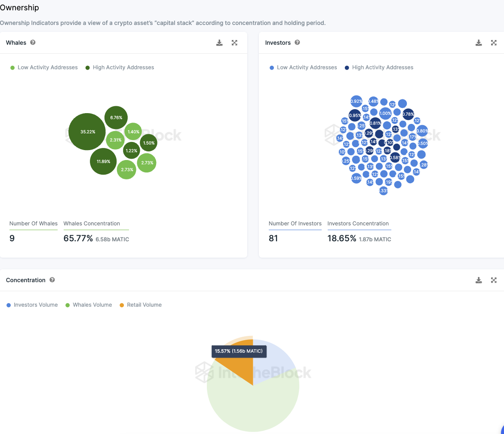Toggle Investors Volume legend in Concentration
The width and height of the screenshot is (504, 434).
(32, 305)
